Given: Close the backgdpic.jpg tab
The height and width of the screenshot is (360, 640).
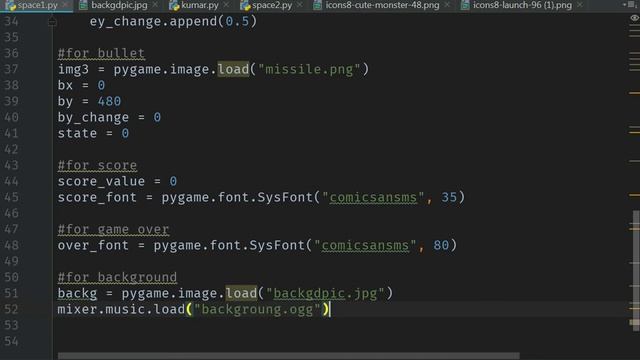Looking at the screenshot, I should click(x=155, y=5).
